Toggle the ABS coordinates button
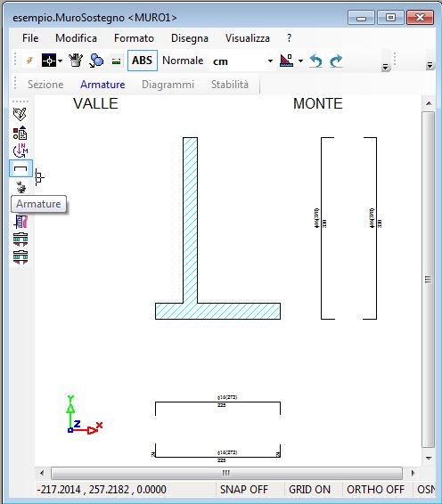The image size is (442, 504). tap(143, 61)
